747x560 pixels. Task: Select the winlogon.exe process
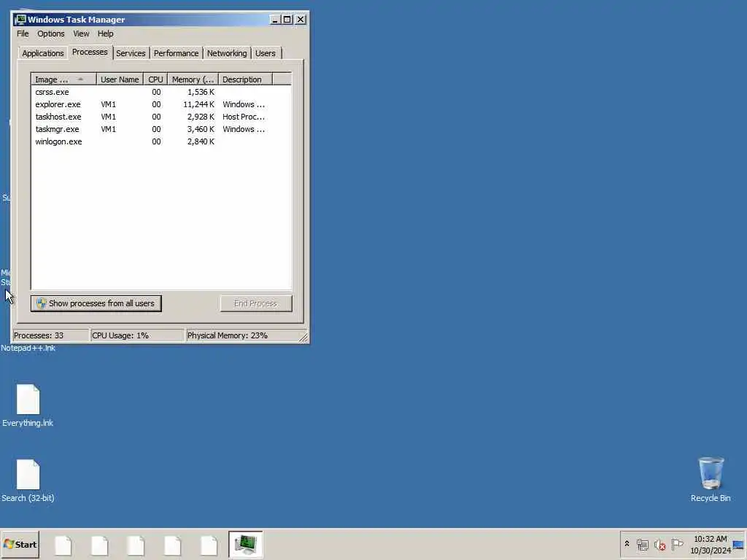(161, 141)
